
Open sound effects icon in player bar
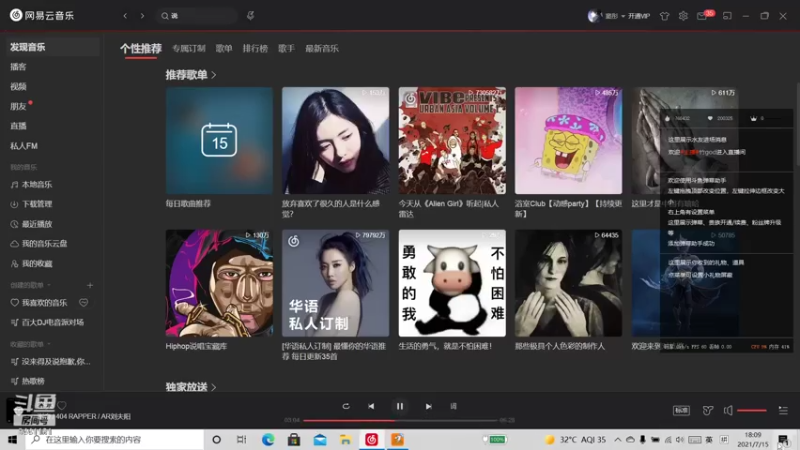[x=708, y=410]
